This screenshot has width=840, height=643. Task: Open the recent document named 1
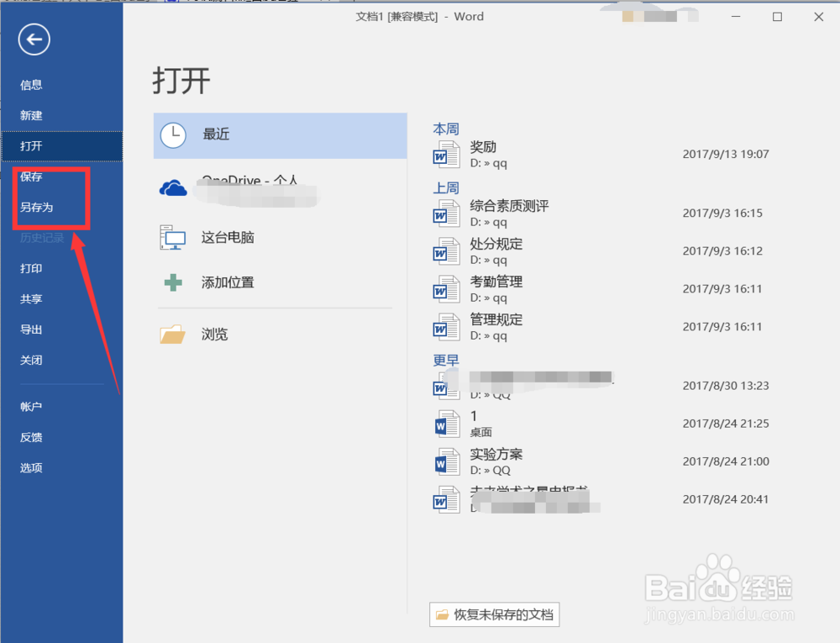[x=474, y=416]
